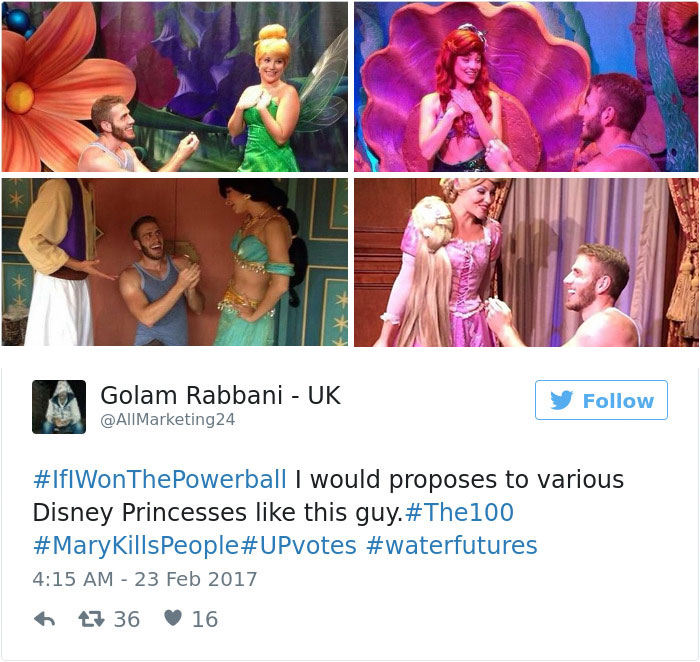Screen dimensions: 700x662
Task: Open the long blonde braid princess photo
Action: (x=526, y=262)
